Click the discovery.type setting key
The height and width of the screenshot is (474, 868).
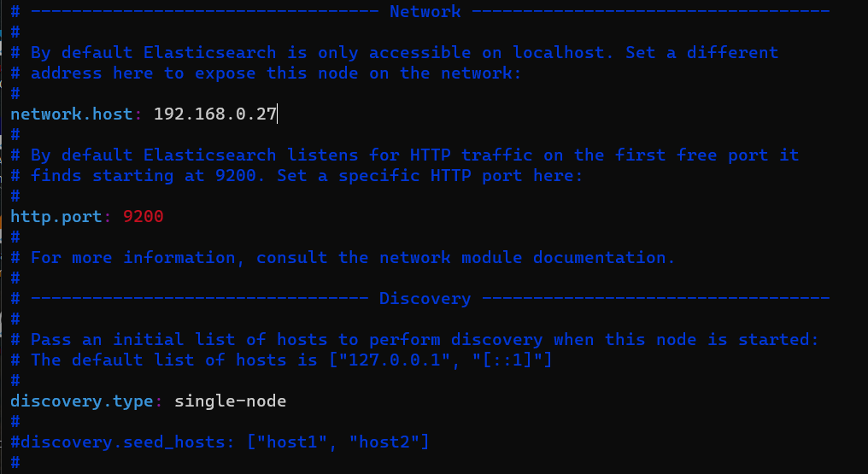pyautogui.click(x=82, y=401)
